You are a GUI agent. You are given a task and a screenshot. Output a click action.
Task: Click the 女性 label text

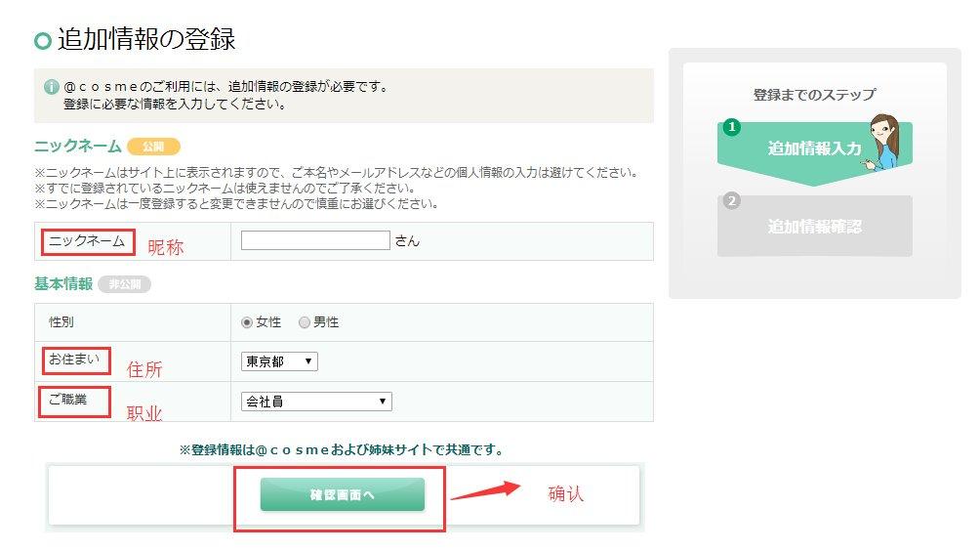(x=268, y=322)
